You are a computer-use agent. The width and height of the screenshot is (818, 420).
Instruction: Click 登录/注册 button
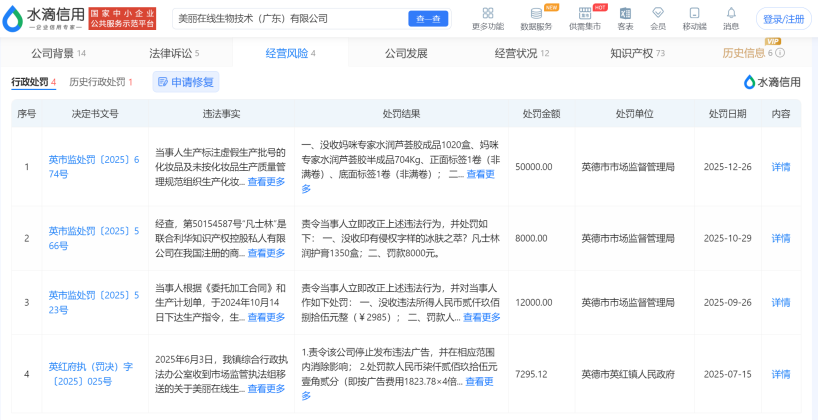click(x=784, y=19)
